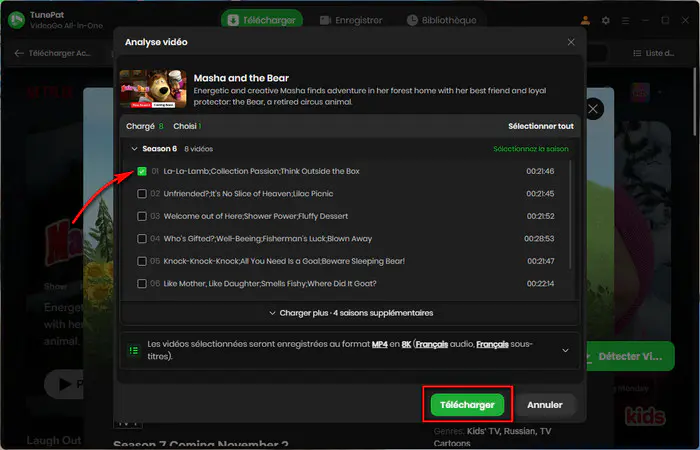This screenshot has width=700, height=450.
Task: Expand the output format settings chevron
Action: (x=565, y=350)
